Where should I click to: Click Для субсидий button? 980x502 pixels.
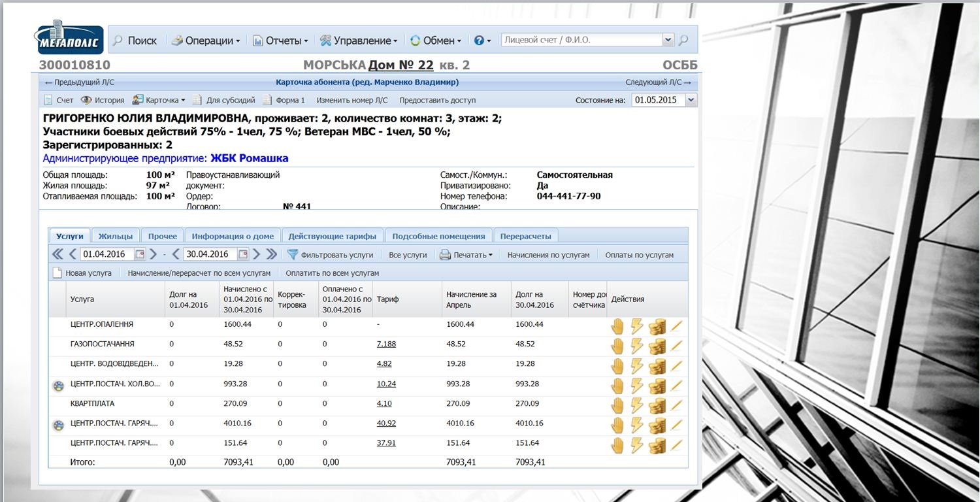click(x=223, y=101)
